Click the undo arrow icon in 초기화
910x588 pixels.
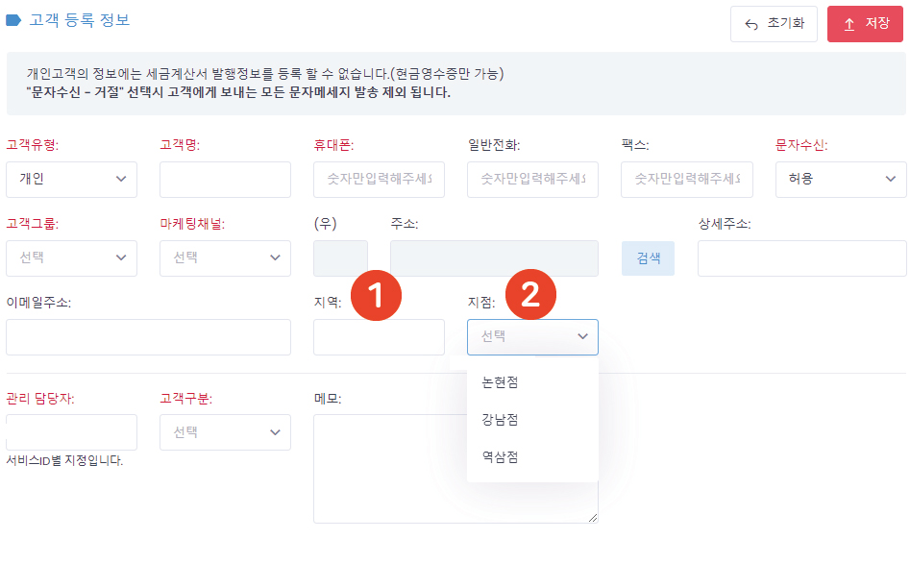(751, 24)
